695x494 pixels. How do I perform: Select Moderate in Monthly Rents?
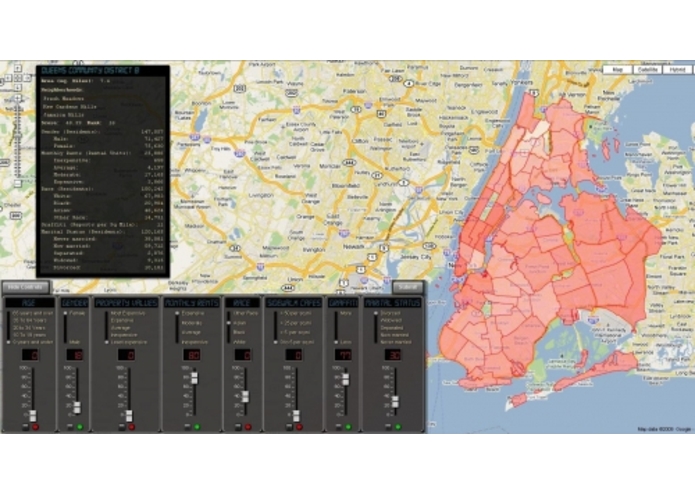click(x=191, y=323)
